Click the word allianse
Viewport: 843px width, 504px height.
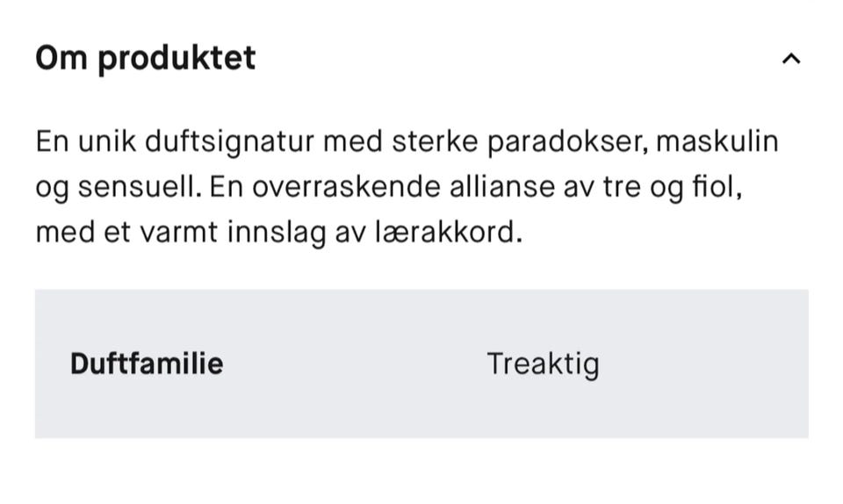(x=502, y=188)
